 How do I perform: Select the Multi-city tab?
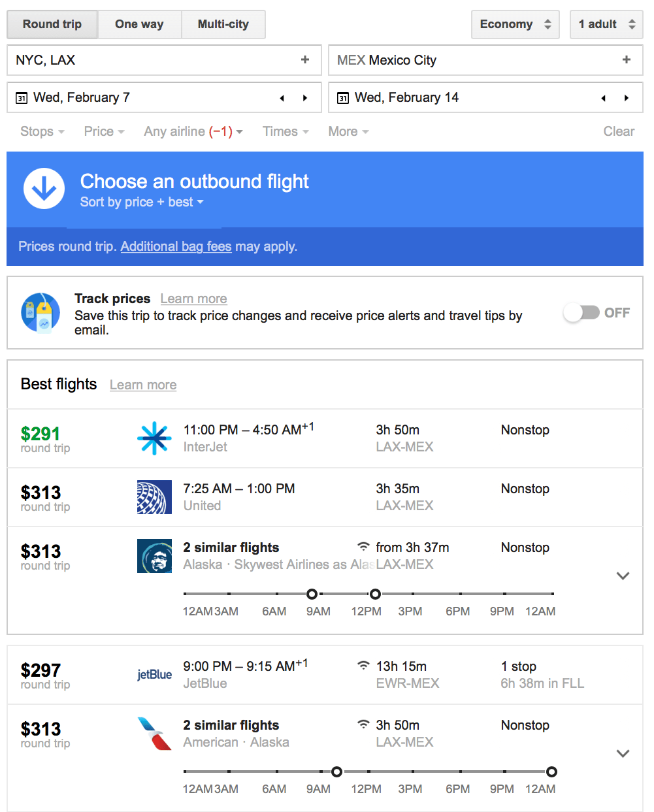223,24
